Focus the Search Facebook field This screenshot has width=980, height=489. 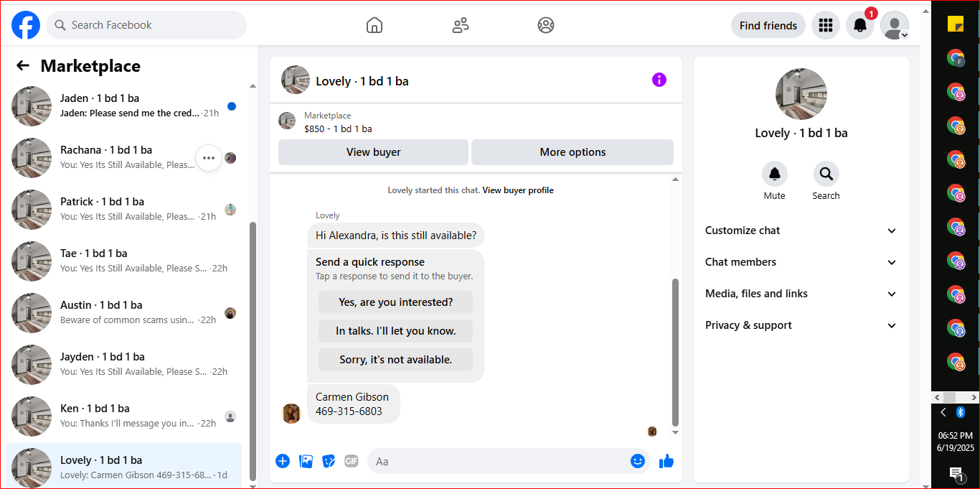point(146,25)
